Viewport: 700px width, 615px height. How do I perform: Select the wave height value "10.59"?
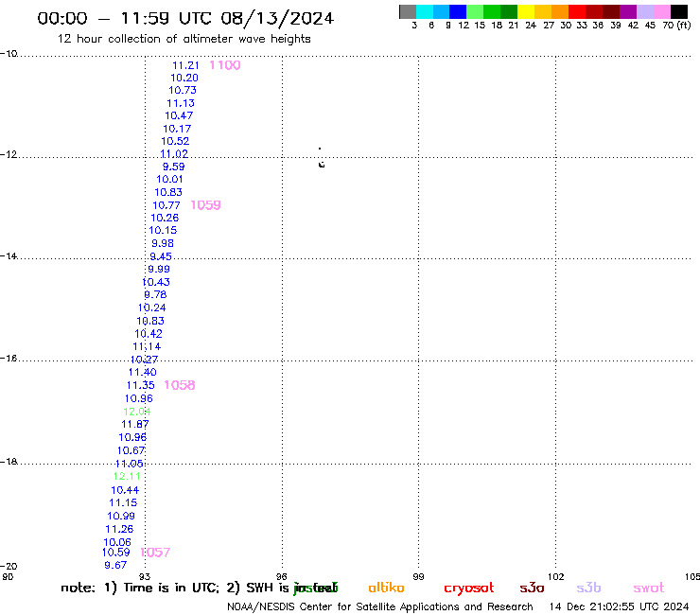(x=116, y=552)
